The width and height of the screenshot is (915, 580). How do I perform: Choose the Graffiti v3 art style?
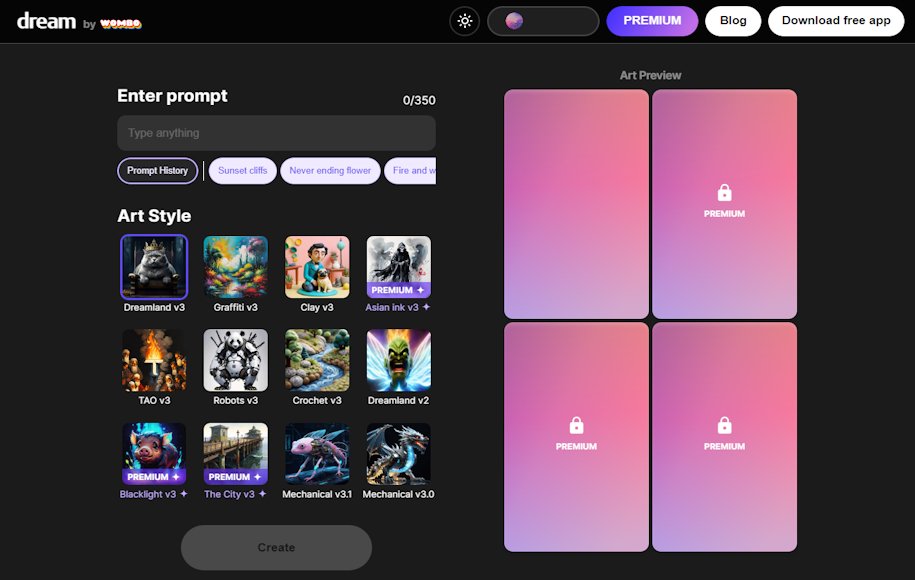point(236,267)
